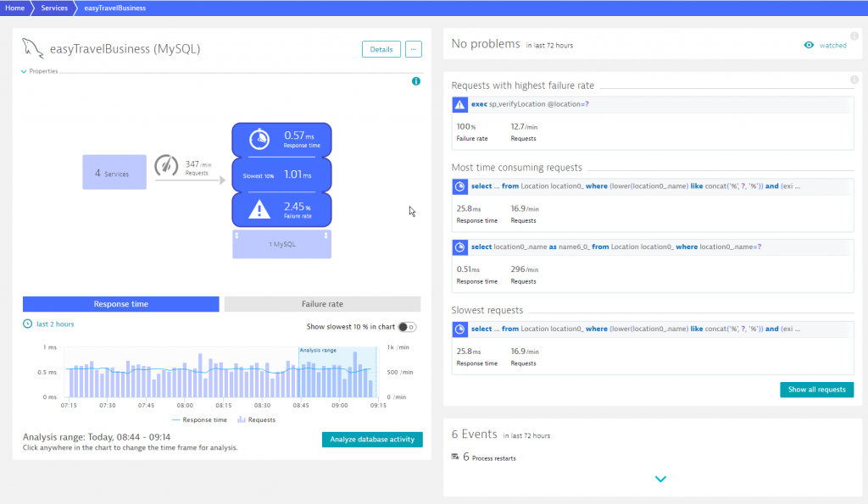
Task: Click the 1 MySQL box
Action: click(281, 244)
